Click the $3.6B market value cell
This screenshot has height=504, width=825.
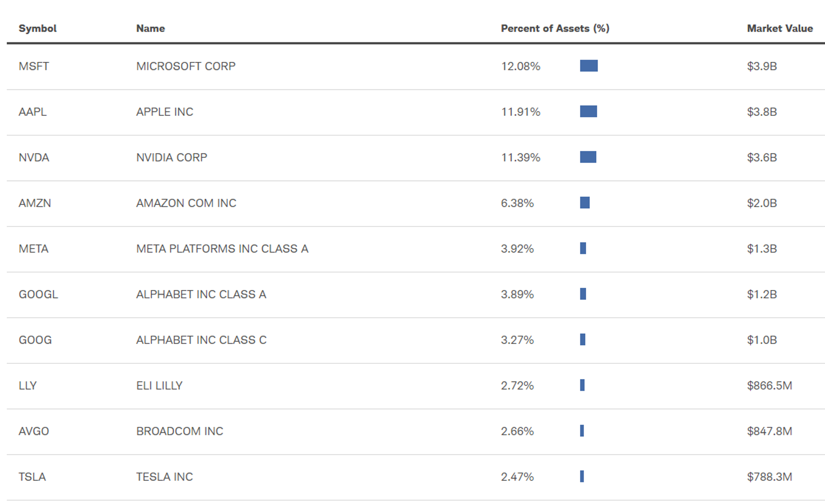762,158
